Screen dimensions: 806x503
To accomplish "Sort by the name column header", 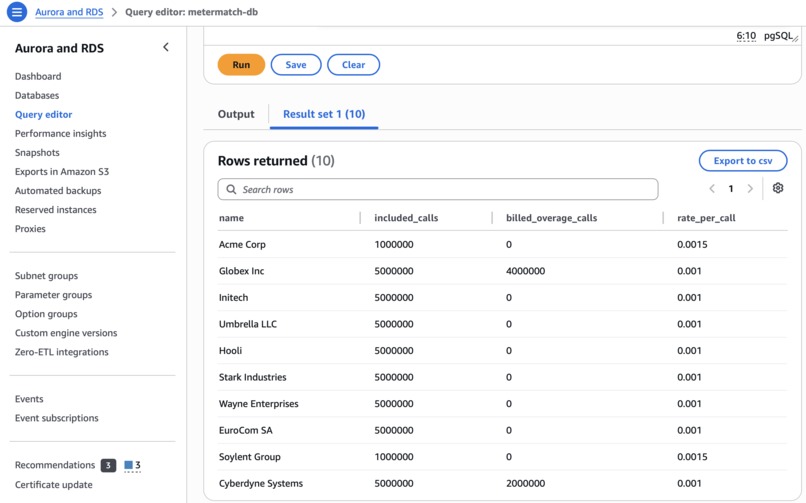I will 231,218.
